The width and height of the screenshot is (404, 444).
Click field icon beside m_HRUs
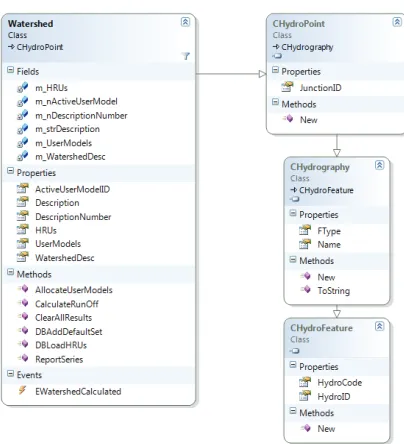pos(23,88)
